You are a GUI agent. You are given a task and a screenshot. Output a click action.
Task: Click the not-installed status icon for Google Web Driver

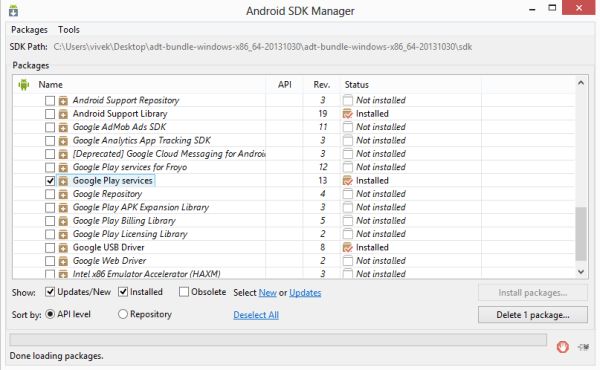coord(347,261)
